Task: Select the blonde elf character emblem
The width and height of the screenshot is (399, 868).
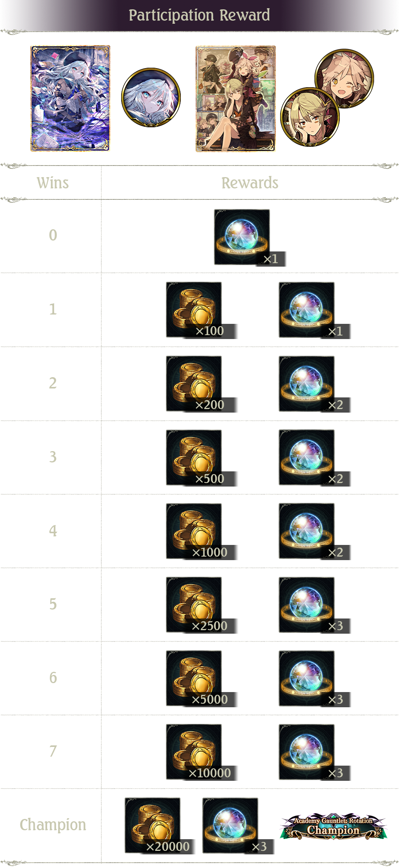Action: [310, 117]
